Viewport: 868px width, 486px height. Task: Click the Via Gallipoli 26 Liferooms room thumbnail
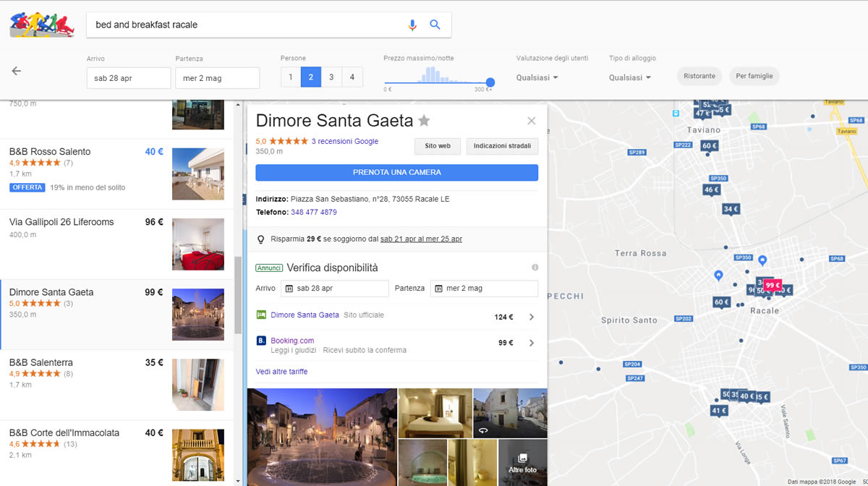[198, 244]
